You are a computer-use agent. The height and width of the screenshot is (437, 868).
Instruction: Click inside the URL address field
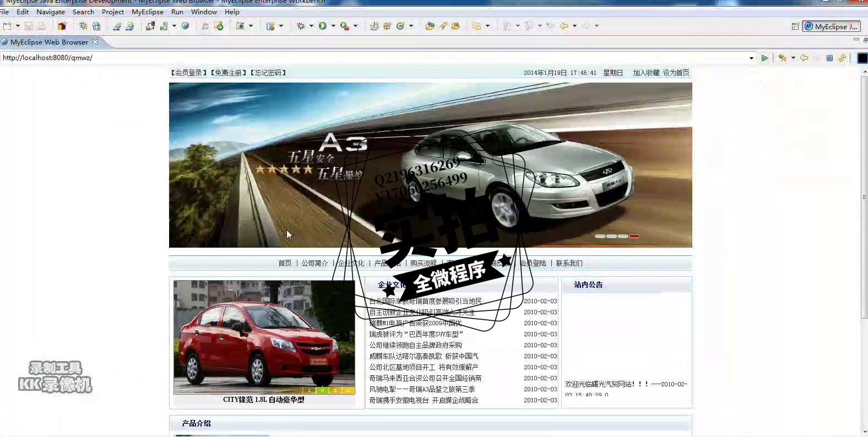click(x=375, y=58)
